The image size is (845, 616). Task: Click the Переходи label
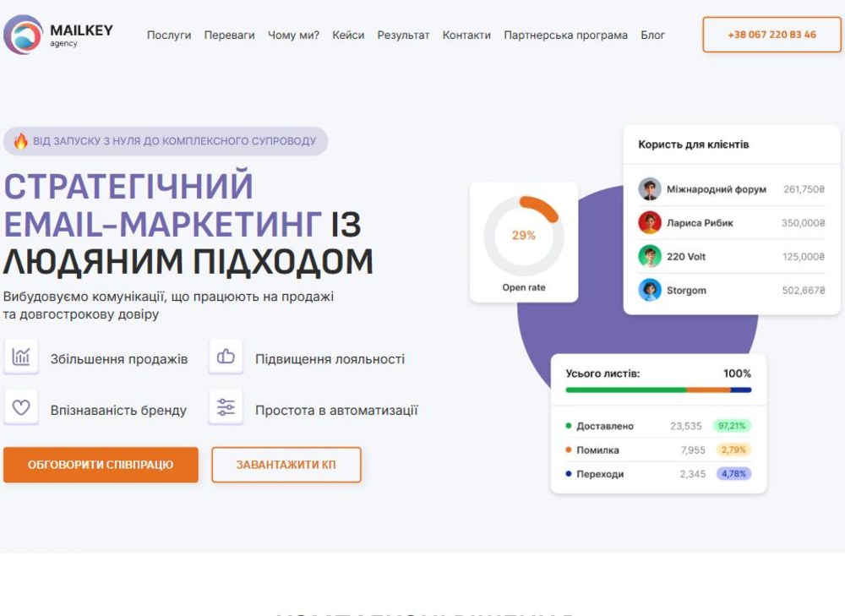[600, 474]
